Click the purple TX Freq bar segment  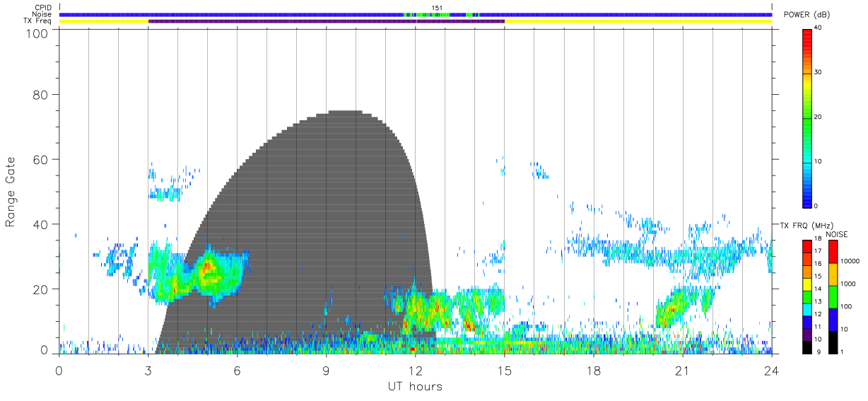click(327, 21)
